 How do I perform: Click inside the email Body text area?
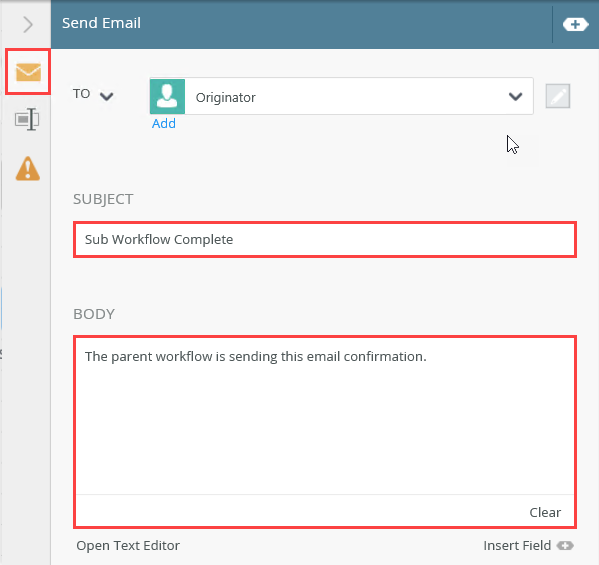325,416
